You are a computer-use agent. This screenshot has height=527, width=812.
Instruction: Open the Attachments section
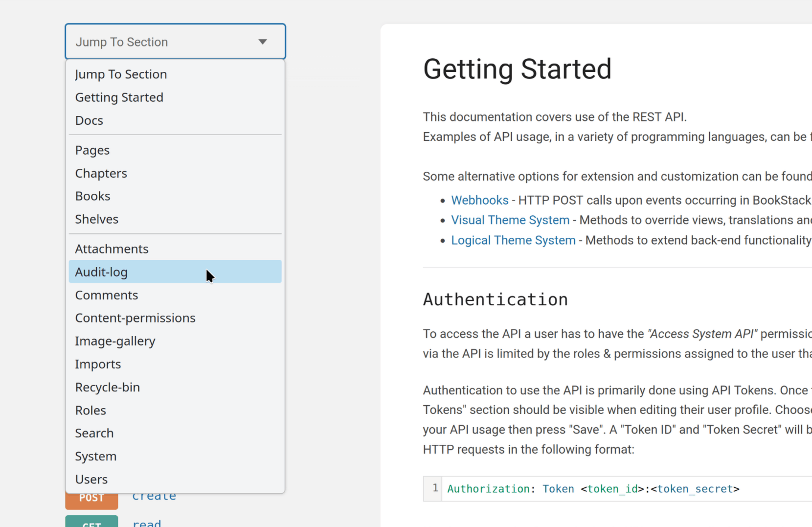(x=112, y=249)
